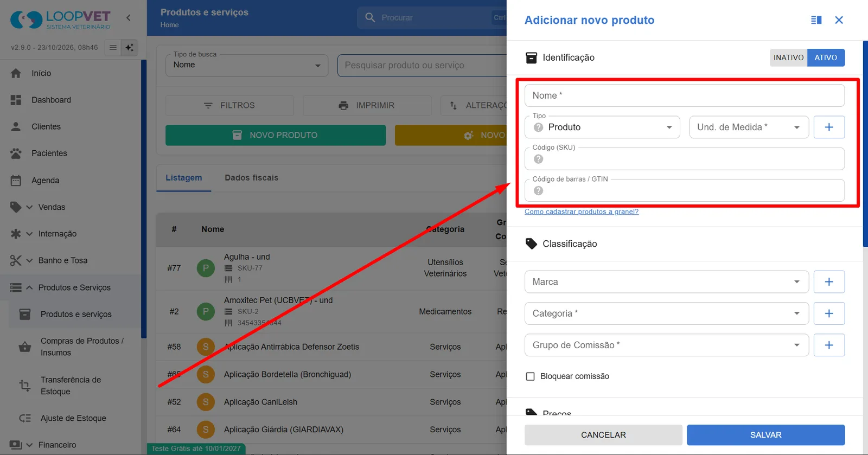Screen dimensions: 868x455
Task: Click the Ajuste de Estoque list icon
Action: (25, 418)
